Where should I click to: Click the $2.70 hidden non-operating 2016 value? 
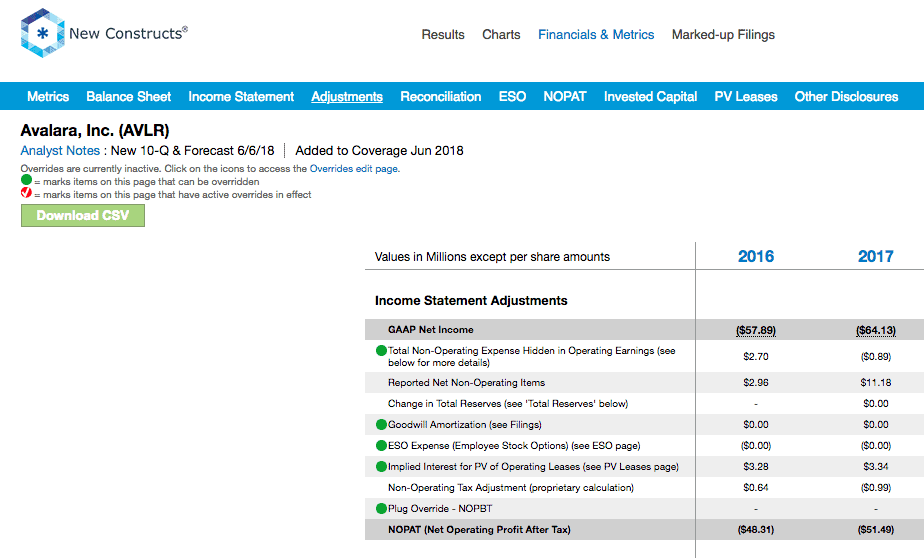[755, 356]
